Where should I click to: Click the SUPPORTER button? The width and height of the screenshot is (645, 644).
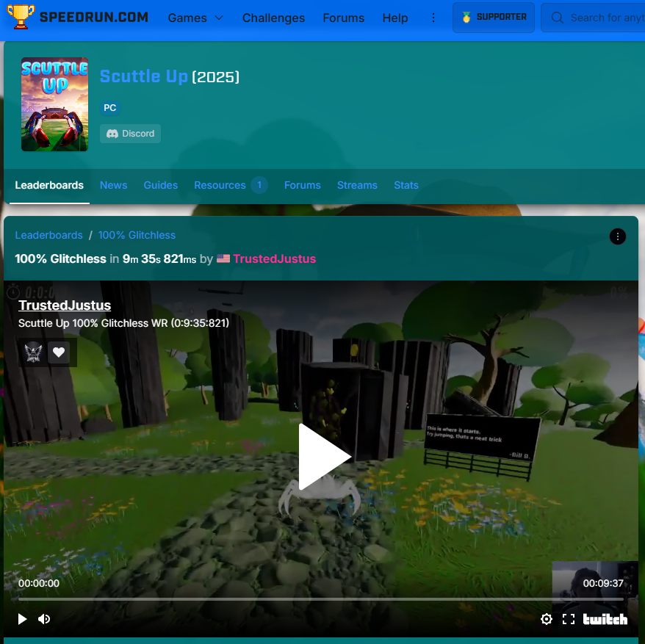[493, 16]
